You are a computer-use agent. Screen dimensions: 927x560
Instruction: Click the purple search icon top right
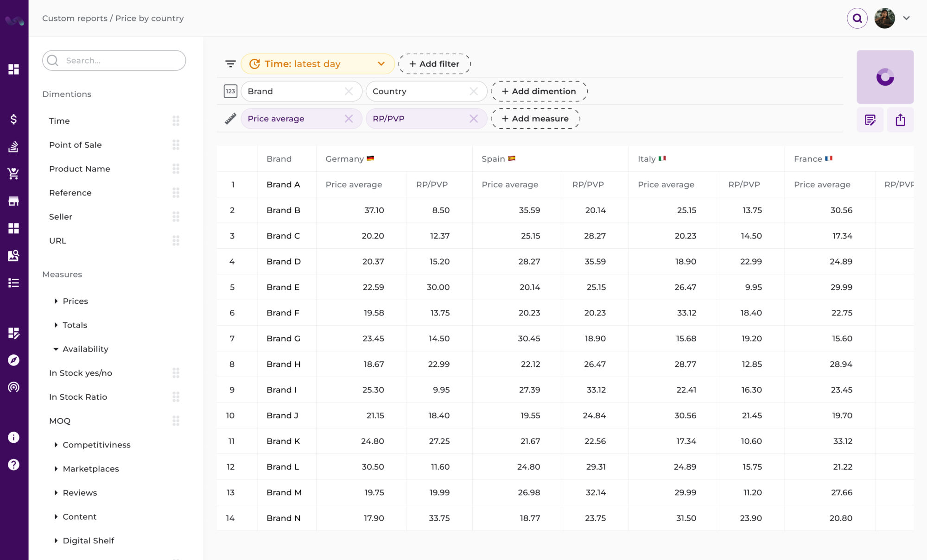(857, 19)
